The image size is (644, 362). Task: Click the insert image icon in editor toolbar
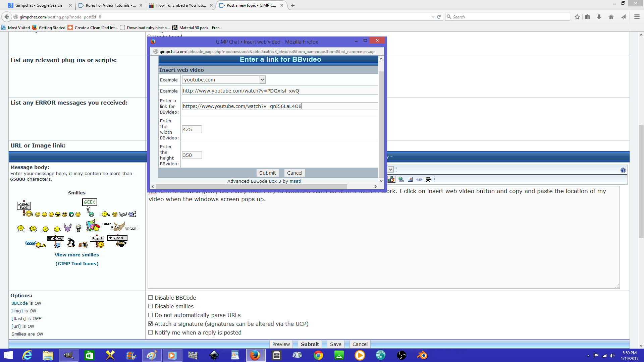[x=410, y=179]
